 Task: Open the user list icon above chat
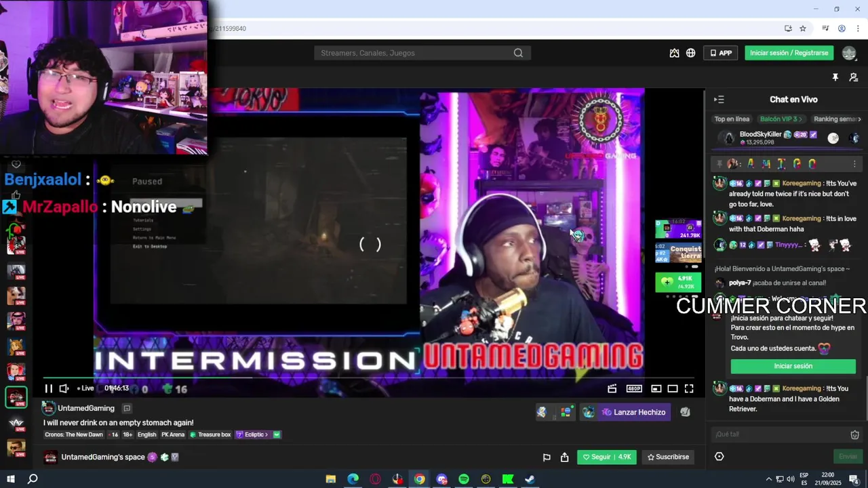(854, 77)
